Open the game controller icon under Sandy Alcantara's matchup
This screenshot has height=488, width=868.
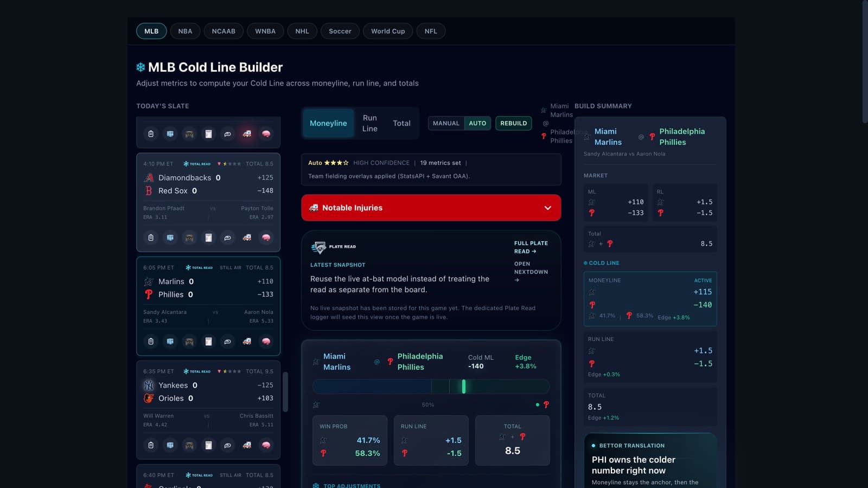189,342
